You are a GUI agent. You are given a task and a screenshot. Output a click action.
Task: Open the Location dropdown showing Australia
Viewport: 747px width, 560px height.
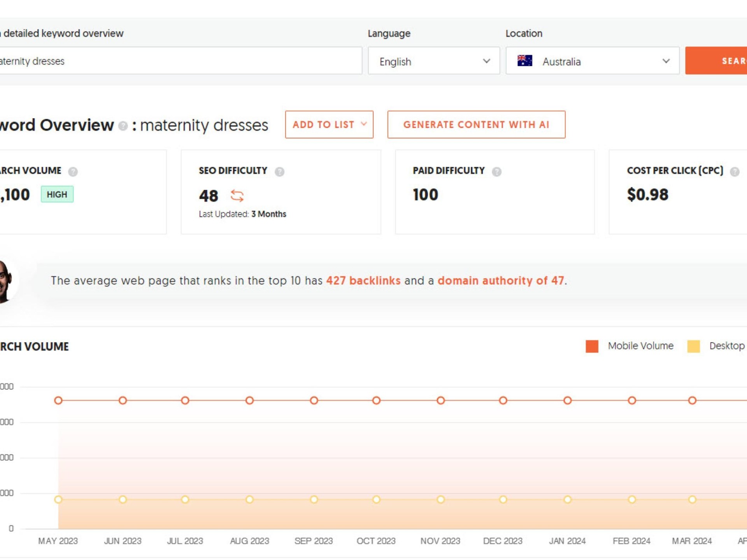pyautogui.click(x=592, y=61)
